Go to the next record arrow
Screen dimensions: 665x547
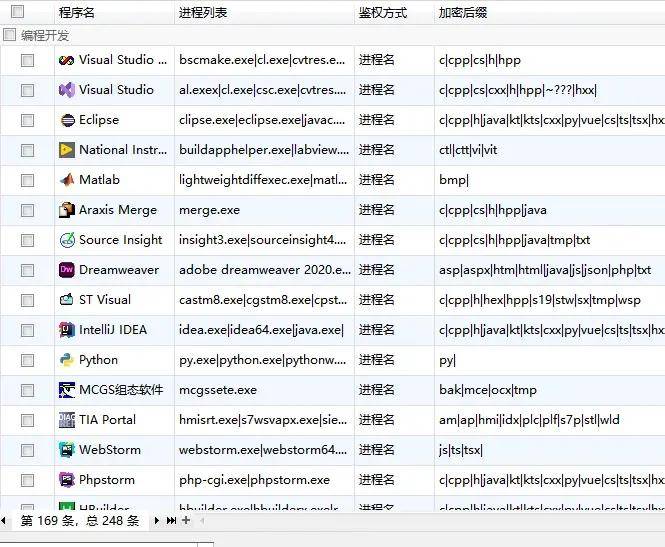click(156, 520)
